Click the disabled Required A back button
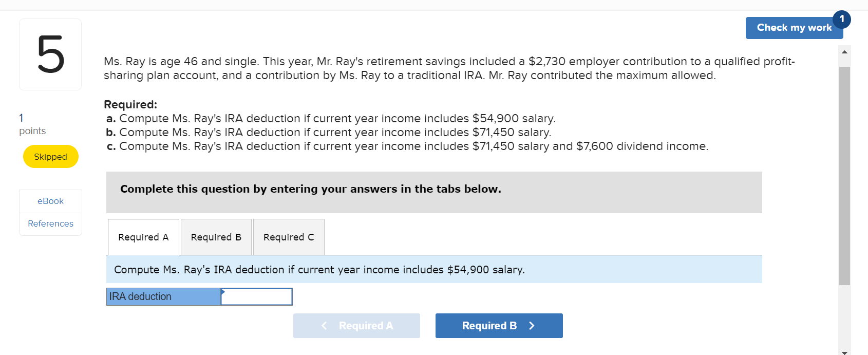This screenshot has height=355, width=868. (x=356, y=325)
